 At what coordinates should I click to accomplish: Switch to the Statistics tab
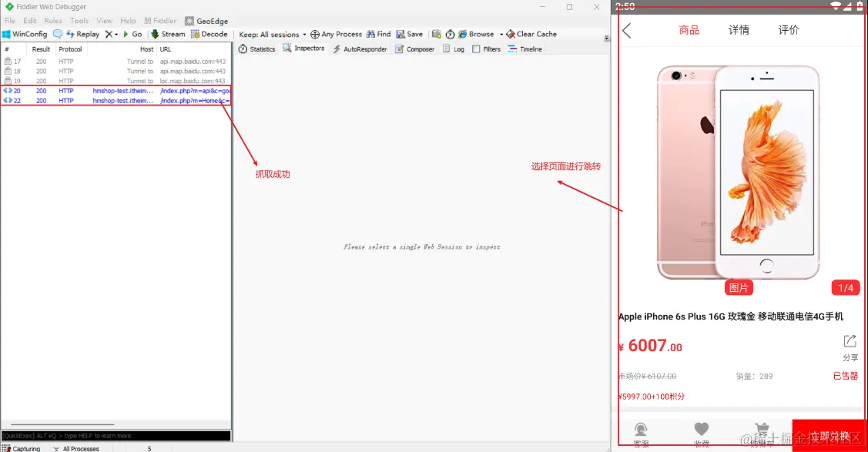coord(257,49)
